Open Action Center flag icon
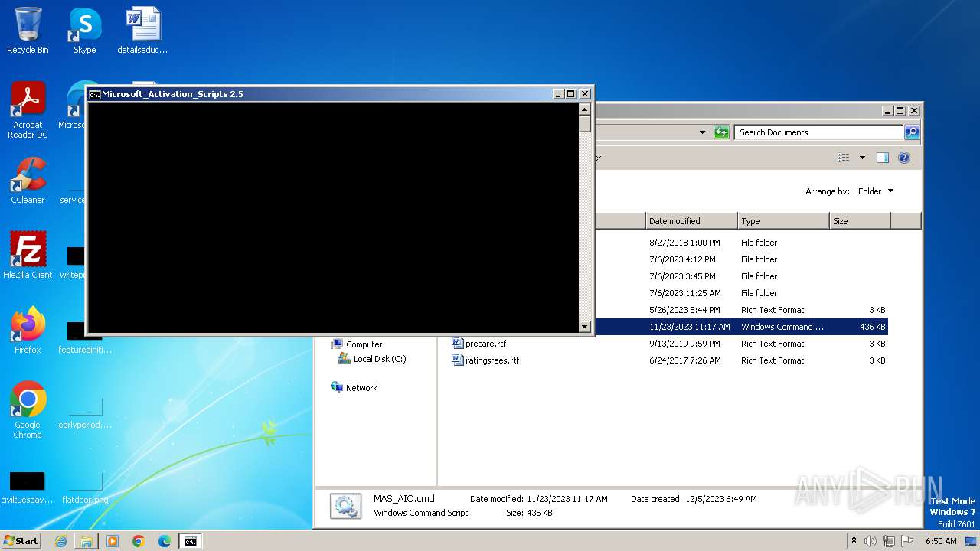 906,541
